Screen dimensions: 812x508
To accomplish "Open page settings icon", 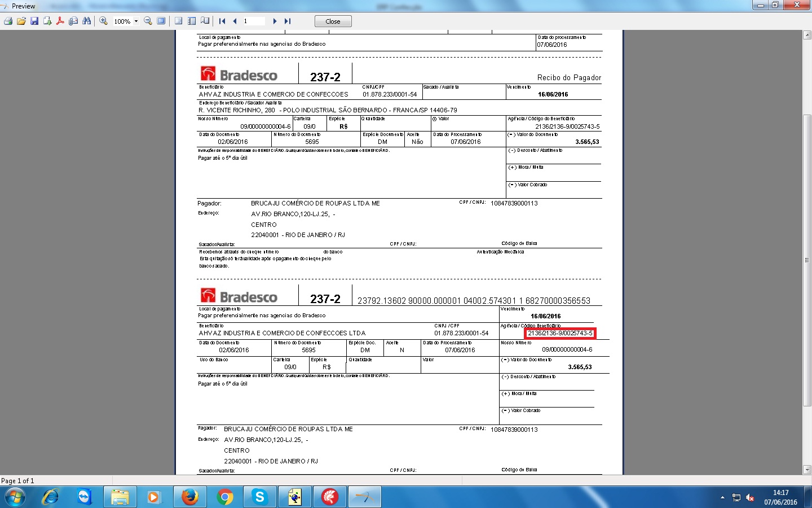I will (x=205, y=21).
